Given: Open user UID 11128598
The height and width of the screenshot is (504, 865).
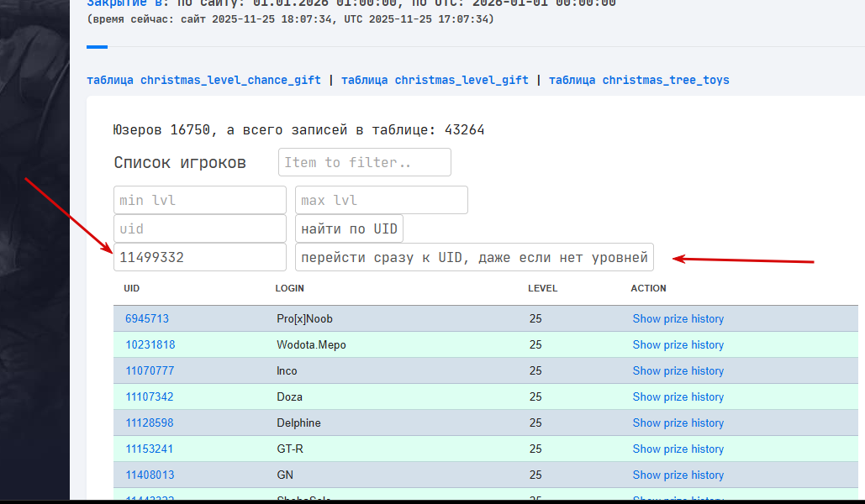Looking at the screenshot, I should 149,423.
